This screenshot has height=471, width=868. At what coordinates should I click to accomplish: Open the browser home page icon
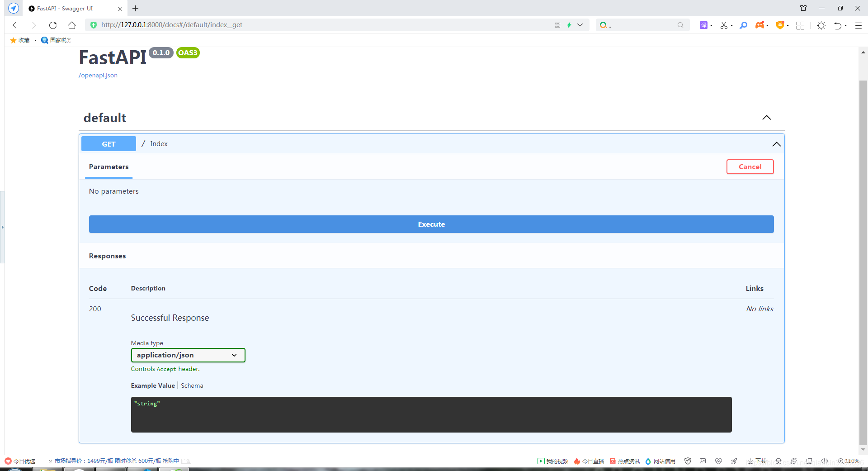[x=72, y=25]
